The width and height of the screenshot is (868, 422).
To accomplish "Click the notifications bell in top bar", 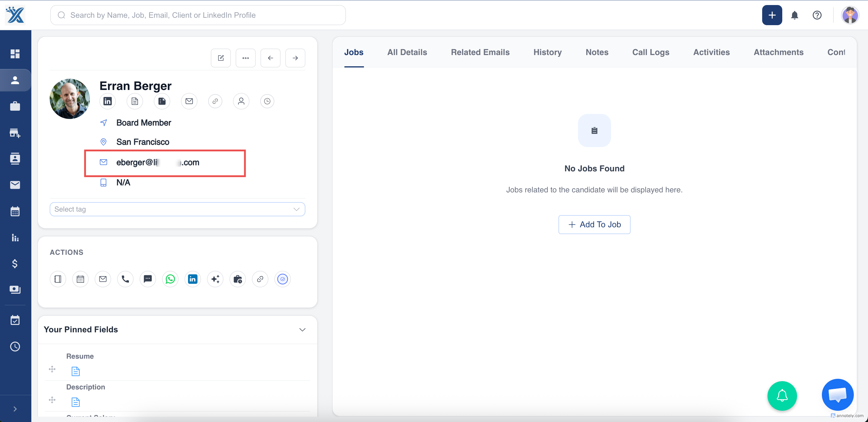I will click(794, 15).
